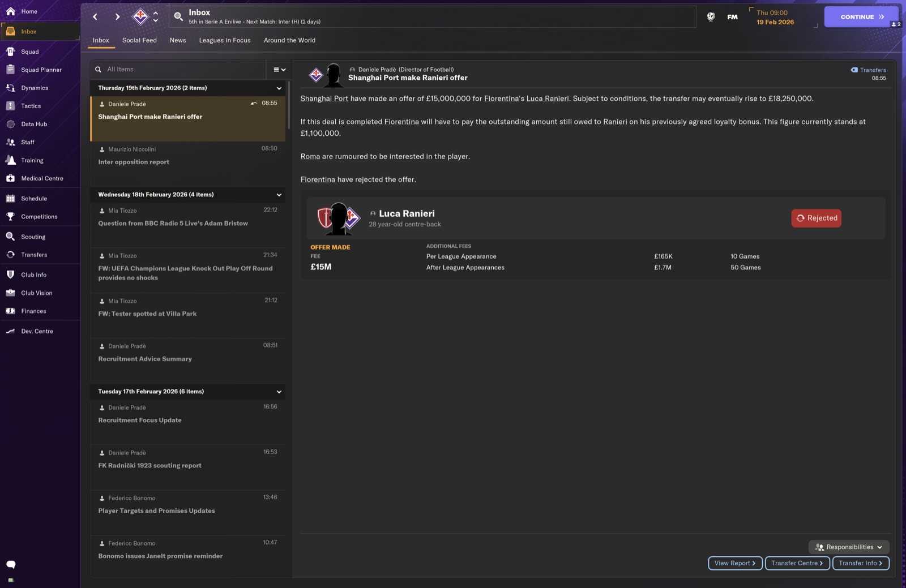Select the Shanghai Port make Ranieri offer message
The image size is (906, 588).
tap(187, 119)
